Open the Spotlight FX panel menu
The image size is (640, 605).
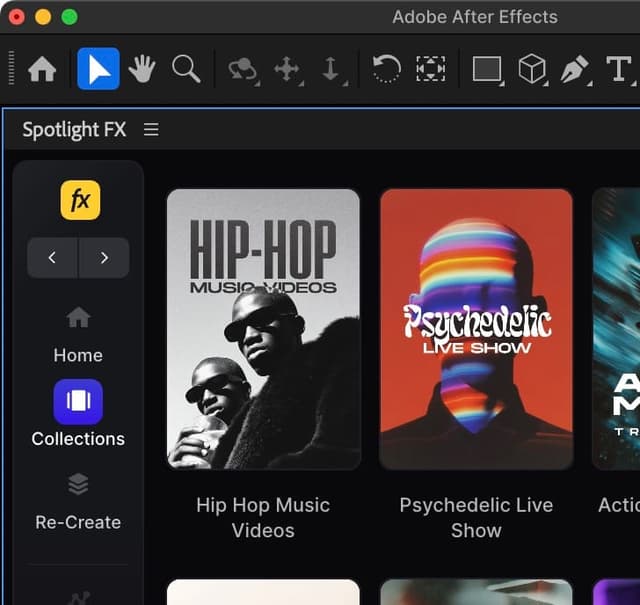coord(151,130)
